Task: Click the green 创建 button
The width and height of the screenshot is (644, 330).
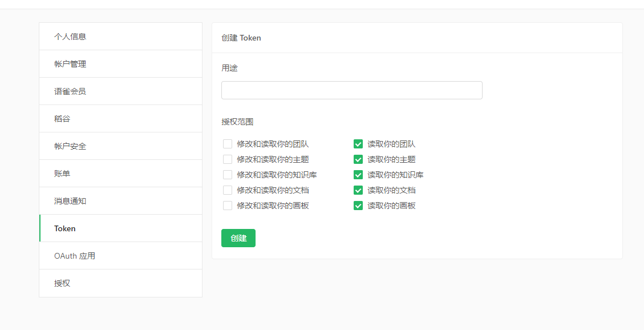Action: [238, 238]
